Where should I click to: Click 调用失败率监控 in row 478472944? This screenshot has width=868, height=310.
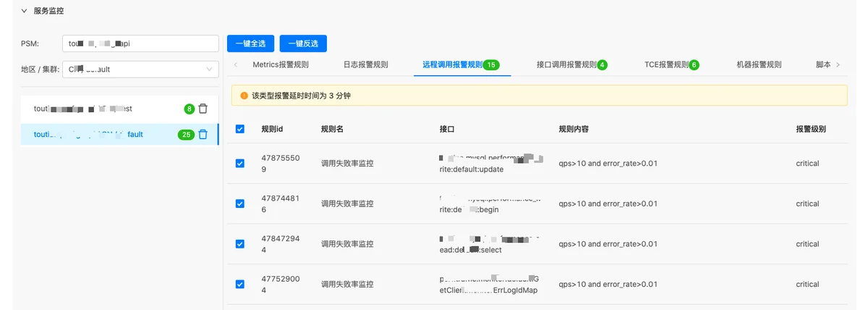click(x=347, y=244)
